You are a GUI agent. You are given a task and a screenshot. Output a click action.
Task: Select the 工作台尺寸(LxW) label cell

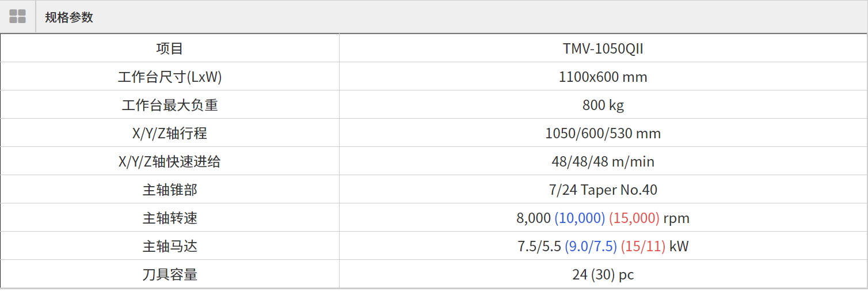point(169,77)
